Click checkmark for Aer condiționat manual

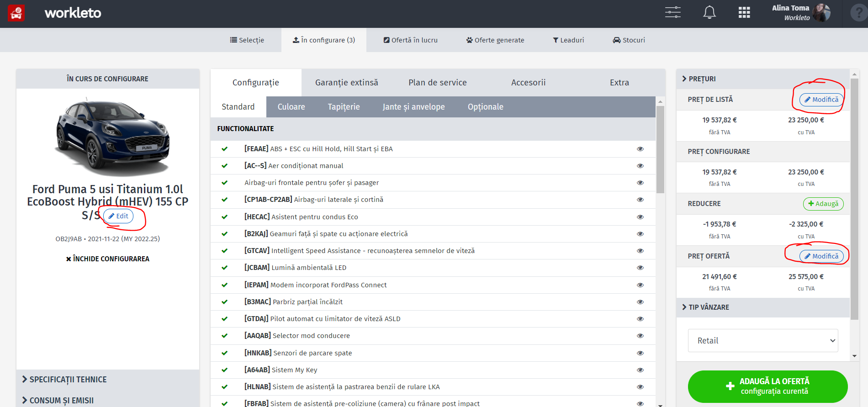224,166
